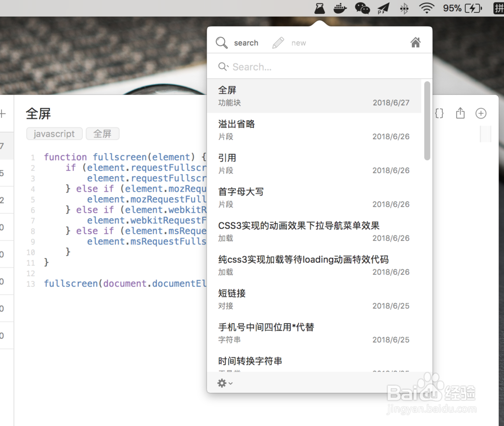Click the 2018/6/27 date on 全屏 row

[391, 102]
